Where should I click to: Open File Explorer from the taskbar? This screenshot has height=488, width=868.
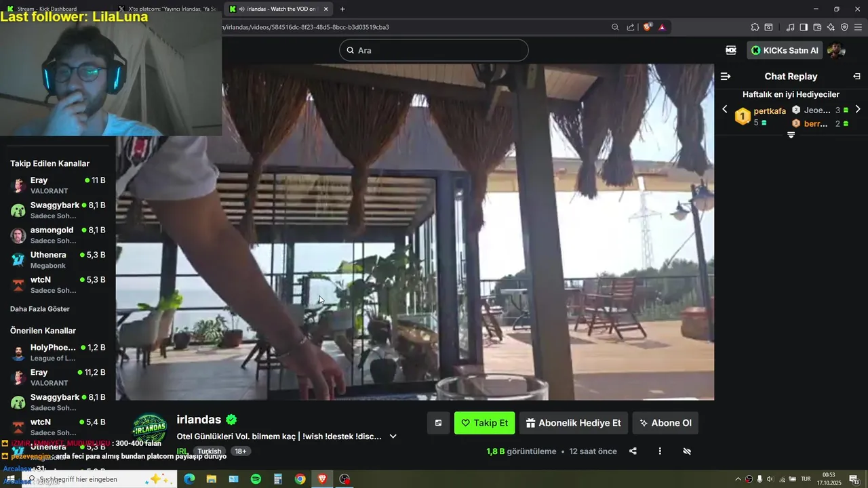tap(212, 479)
